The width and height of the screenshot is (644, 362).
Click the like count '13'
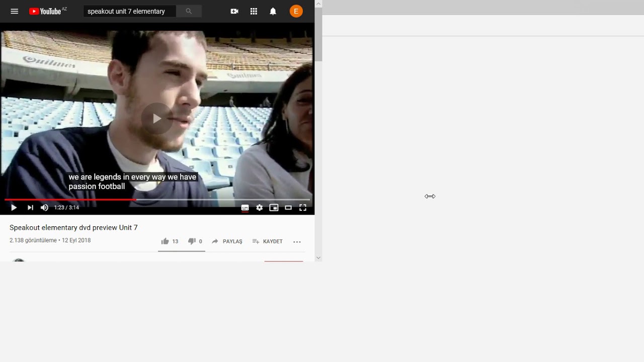coord(175,241)
